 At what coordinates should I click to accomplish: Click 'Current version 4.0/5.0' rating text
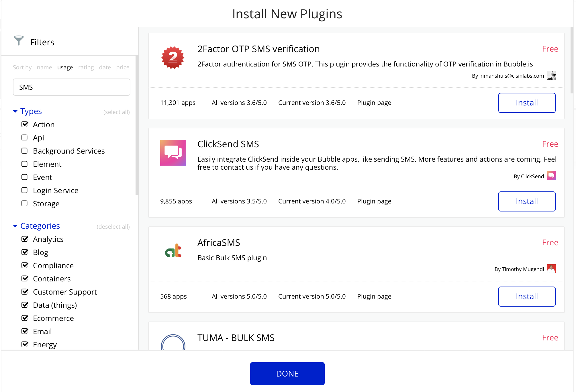pyautogui.click(x=312, y=201)
